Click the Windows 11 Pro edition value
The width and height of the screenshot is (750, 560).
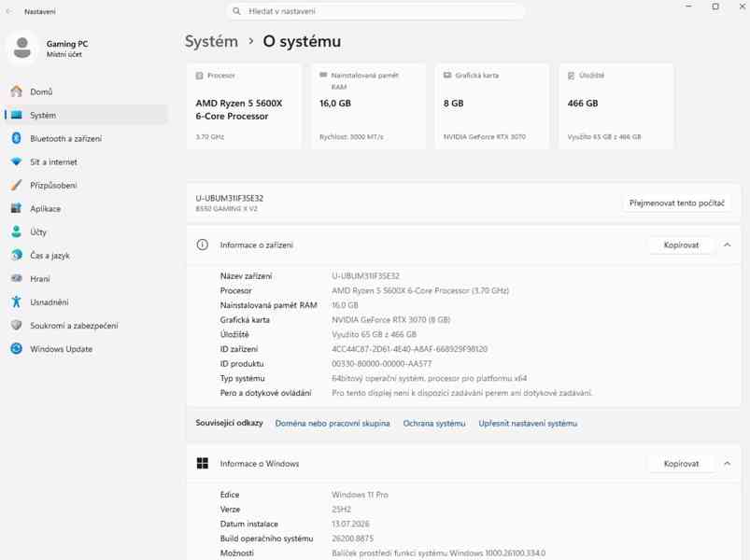[x=360, y=495]
